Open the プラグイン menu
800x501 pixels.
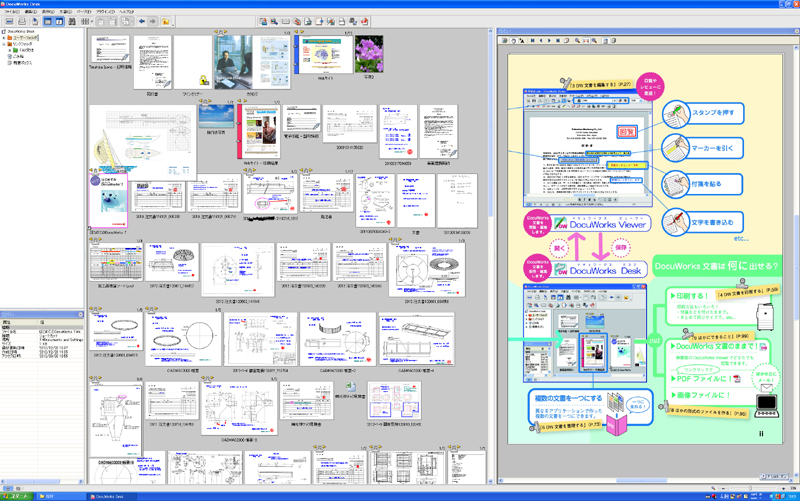tap(105, 11)
